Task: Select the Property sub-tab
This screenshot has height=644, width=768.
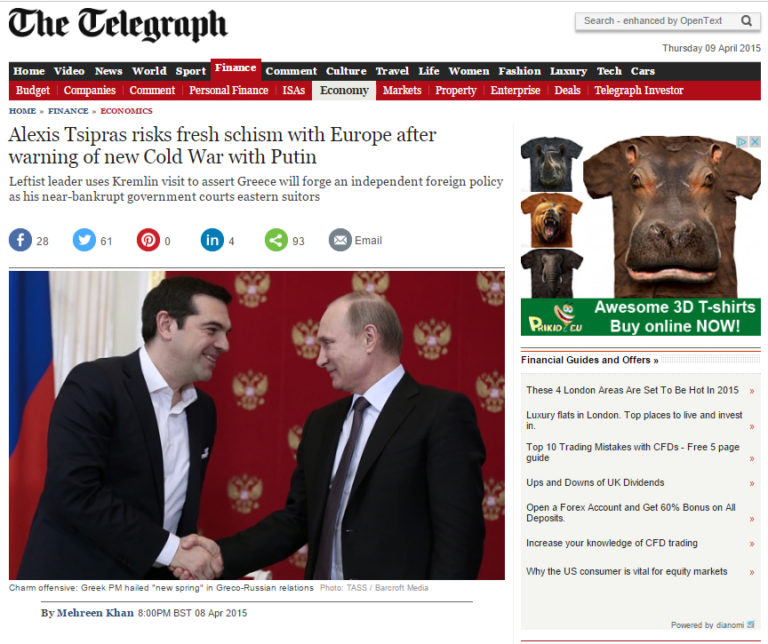Action: point(456,91)
